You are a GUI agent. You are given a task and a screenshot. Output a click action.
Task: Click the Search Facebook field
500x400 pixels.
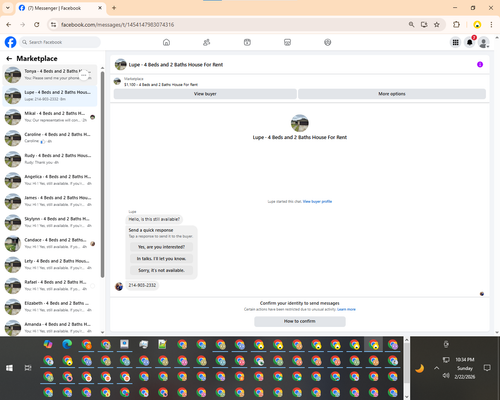60,42
